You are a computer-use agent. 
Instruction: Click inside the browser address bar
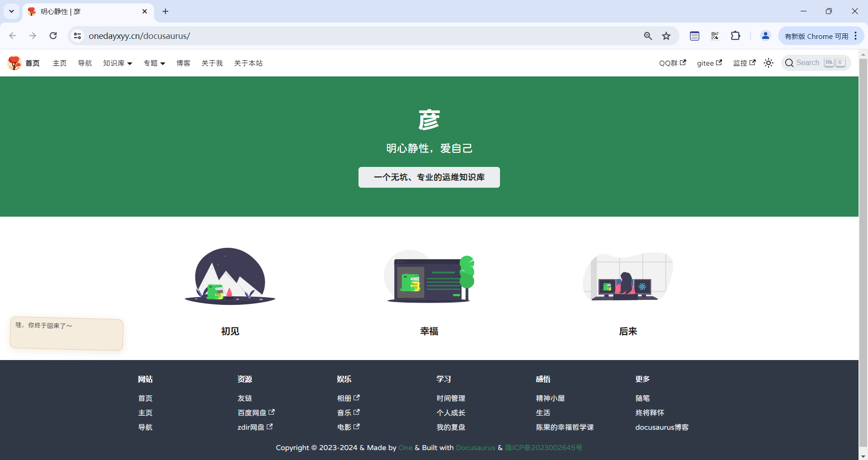click(x=316, y=36)
